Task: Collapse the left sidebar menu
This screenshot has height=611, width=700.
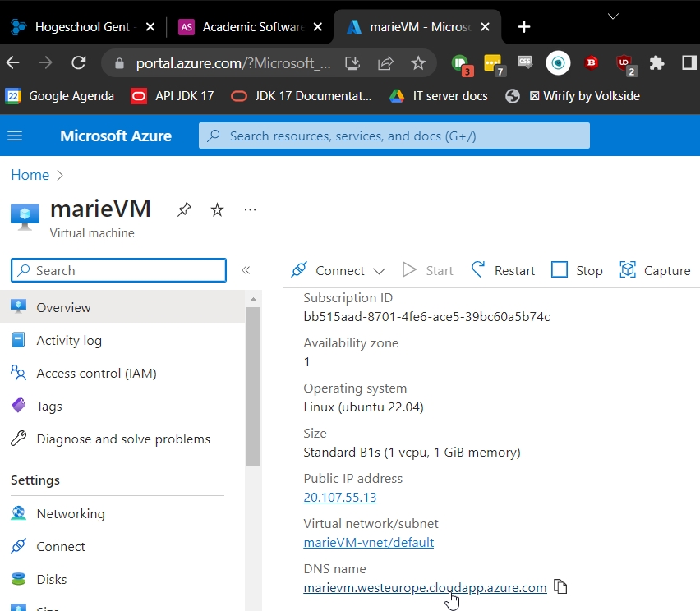Action: click(x=246, y=270)
